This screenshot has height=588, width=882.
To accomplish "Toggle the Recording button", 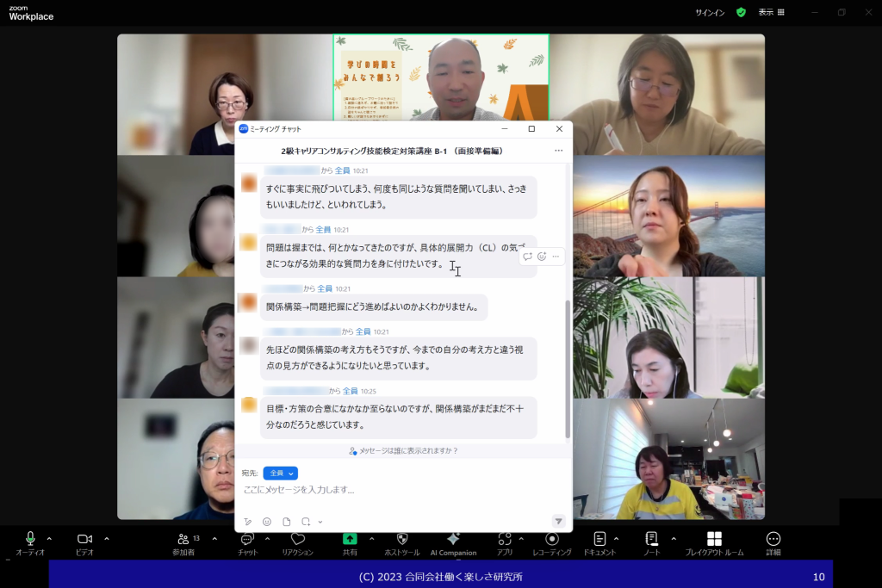I will pos(552,540).
